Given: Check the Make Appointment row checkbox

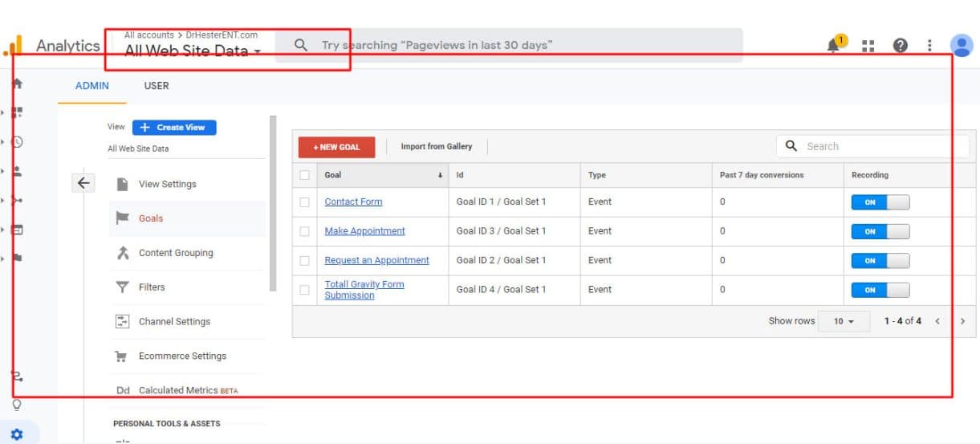Looking at the screenshot, I should [x=304, y=231].
